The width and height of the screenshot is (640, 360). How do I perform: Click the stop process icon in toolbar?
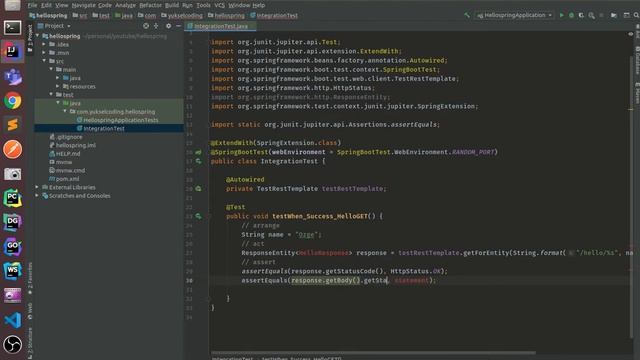point(601,15)
